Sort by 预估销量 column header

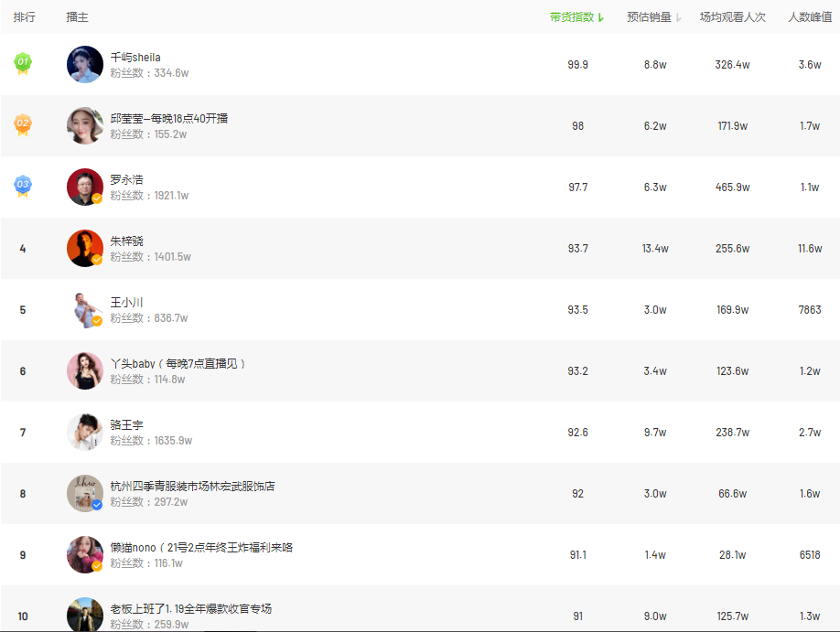coord(649,17)
